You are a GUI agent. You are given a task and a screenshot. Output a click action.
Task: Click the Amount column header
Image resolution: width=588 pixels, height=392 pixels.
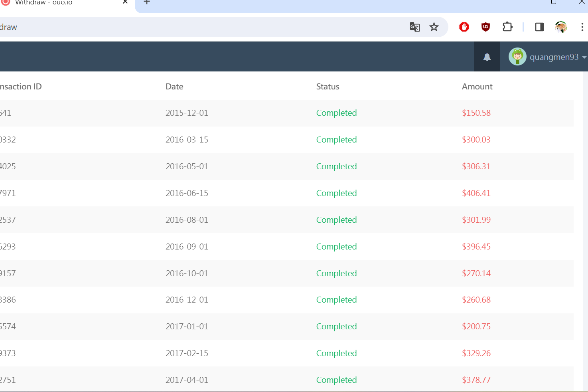pyautogui.click(x=477, y=87)
